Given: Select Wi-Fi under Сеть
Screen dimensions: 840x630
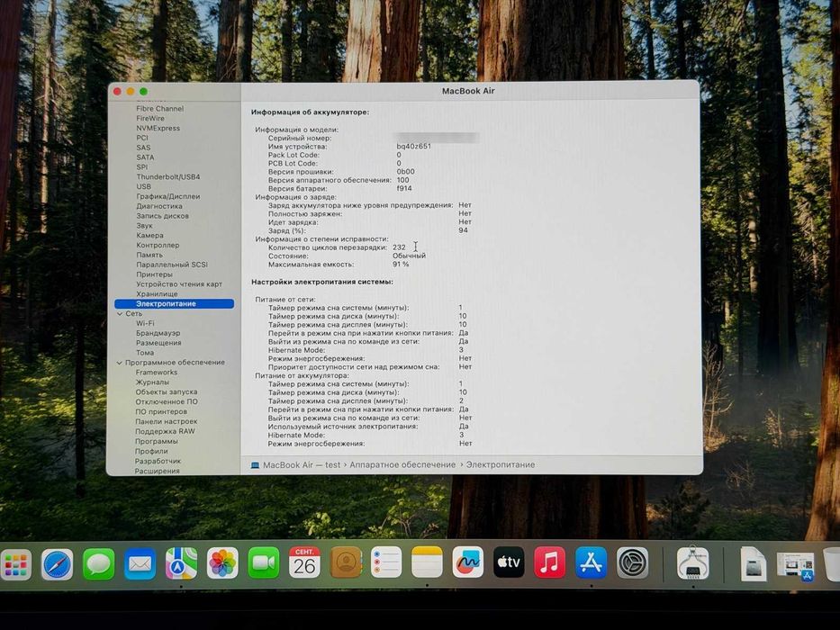Looking at the screenshot, I should point(145,324).
